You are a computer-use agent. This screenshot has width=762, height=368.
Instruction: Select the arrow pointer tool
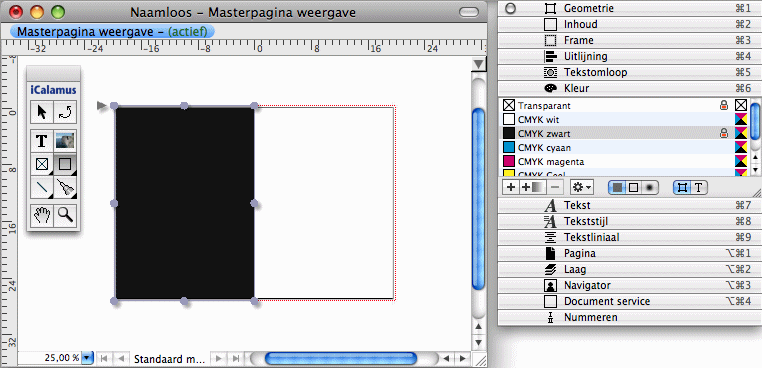coord(42,112)
